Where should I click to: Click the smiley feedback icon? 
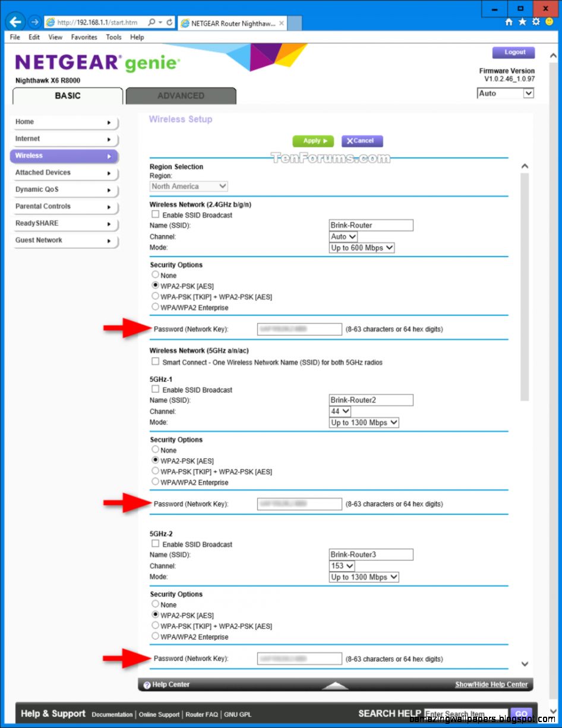coord(549,22)
